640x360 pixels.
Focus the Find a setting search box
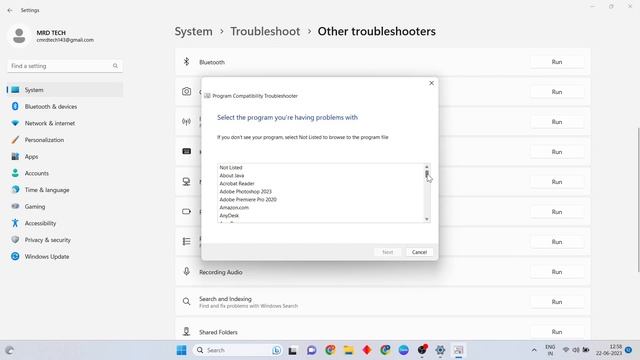(64, 66)
